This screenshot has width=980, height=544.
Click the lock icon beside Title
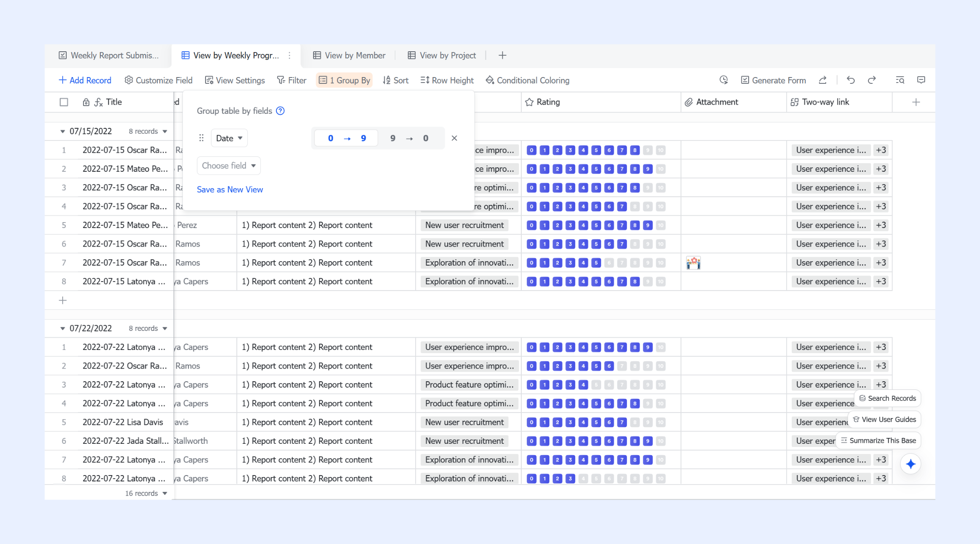point(86,102)
